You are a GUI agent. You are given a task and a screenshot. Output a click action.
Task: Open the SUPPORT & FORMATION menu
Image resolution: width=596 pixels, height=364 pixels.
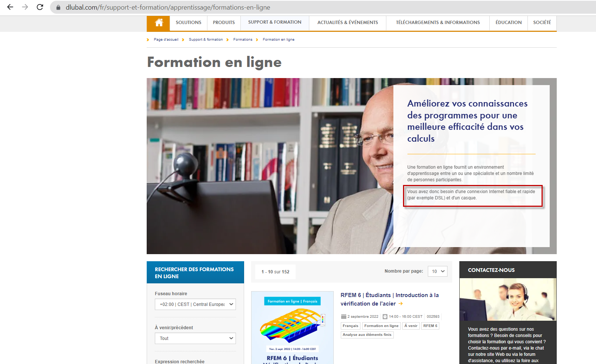274,22
